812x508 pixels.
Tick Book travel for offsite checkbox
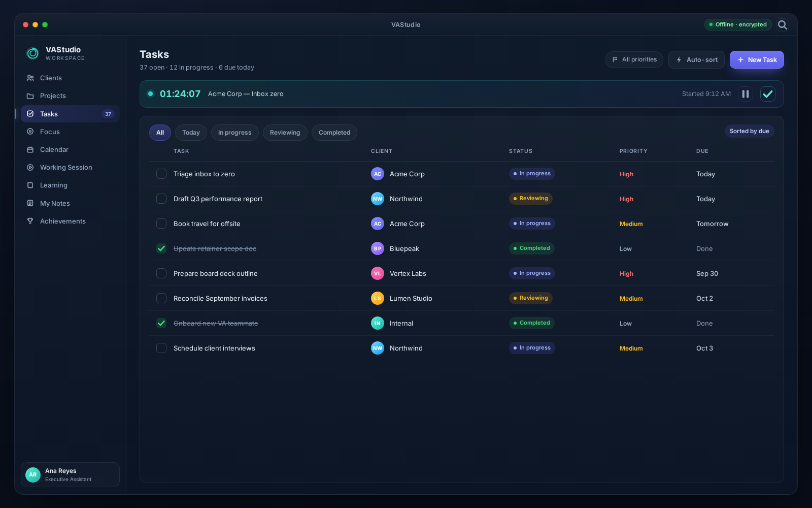pos(161,224)
